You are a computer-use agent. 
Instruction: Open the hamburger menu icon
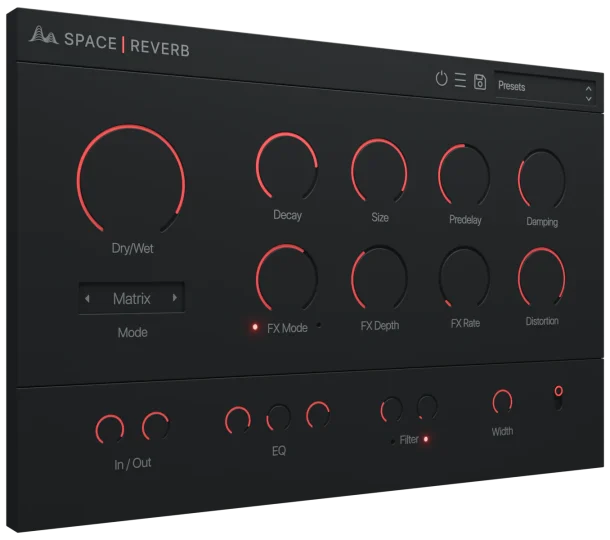point(460,80)
